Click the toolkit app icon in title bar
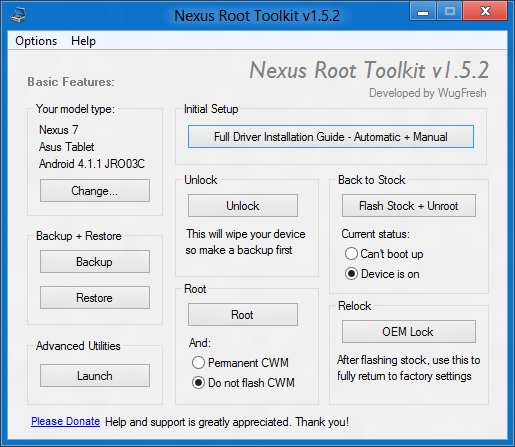 point(18,15)
